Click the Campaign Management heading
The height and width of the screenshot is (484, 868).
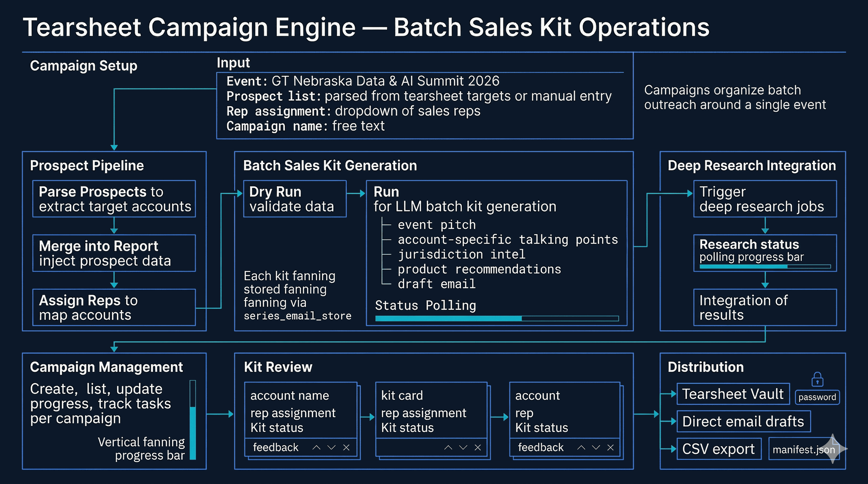[x=107, y=367]
